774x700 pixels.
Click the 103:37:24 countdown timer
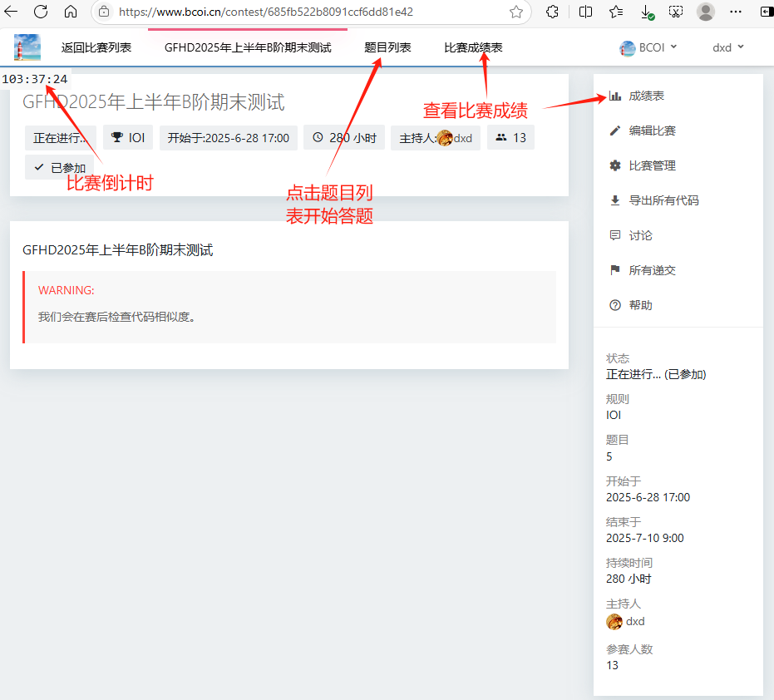[35, 79]
